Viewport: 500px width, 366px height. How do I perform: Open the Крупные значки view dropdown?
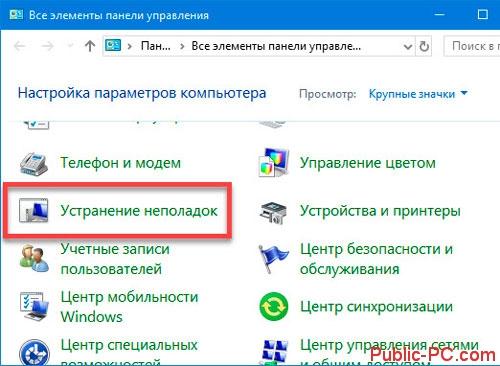[x=418, y=94]
